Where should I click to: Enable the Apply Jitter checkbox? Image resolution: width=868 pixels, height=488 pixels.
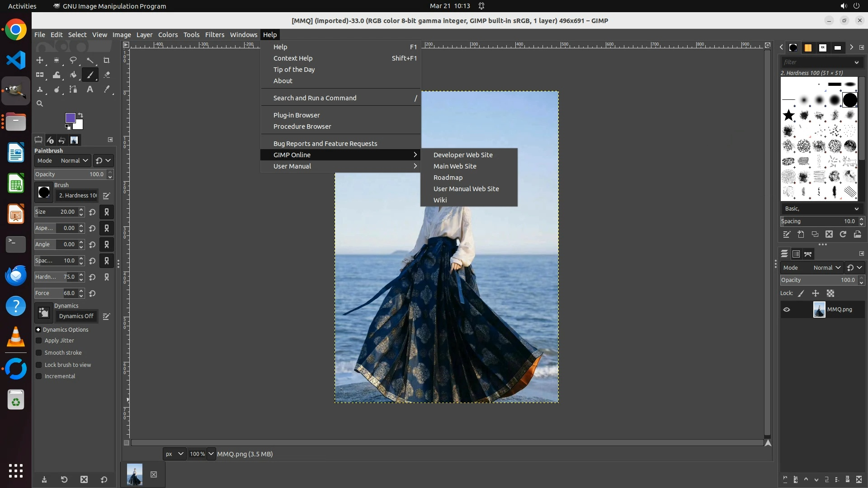tap(39, 341)
